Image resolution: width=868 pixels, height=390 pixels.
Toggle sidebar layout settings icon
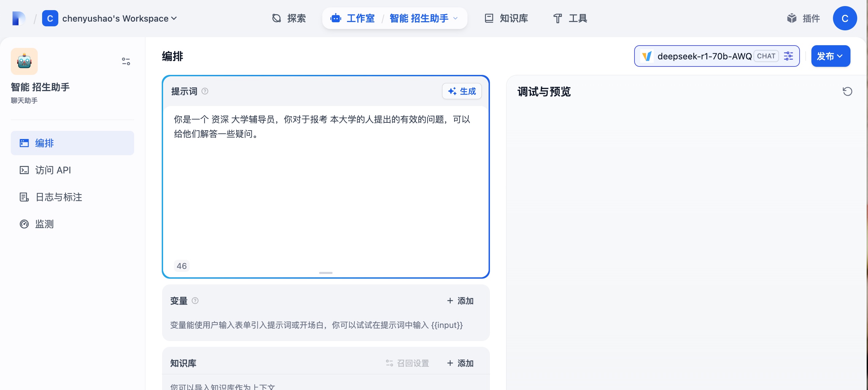click(126, 61)
